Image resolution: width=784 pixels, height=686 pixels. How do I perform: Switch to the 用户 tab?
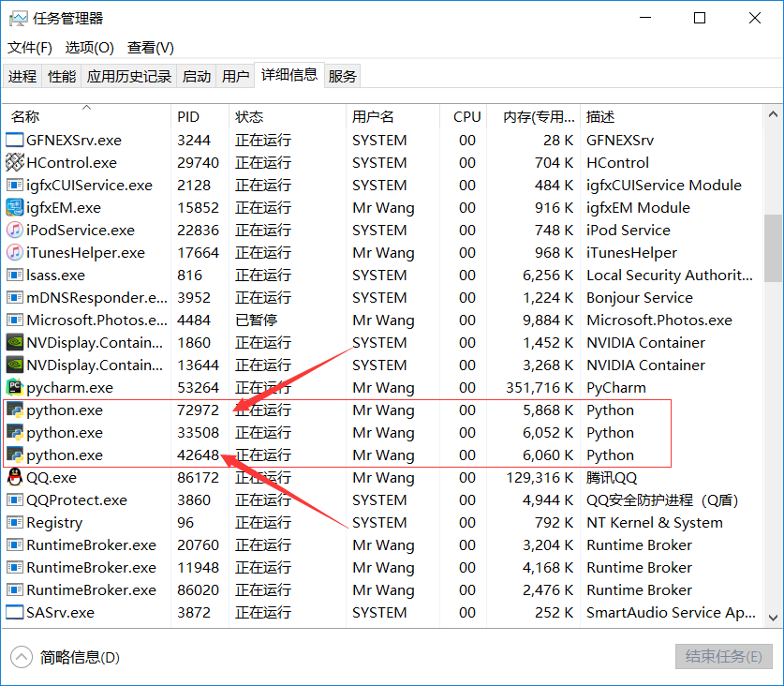[x=235, y=76]
